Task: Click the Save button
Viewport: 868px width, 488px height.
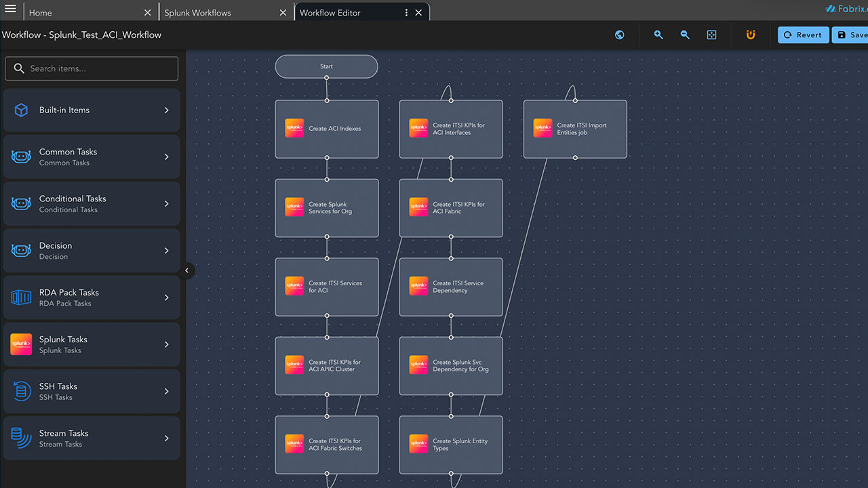Action: pos(851,35)
